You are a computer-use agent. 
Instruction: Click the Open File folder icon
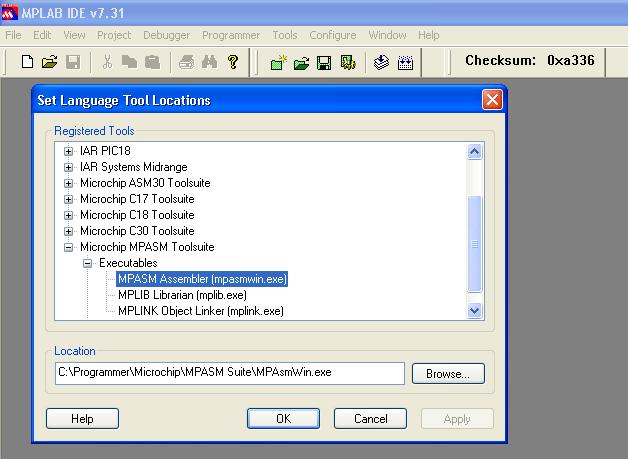tap(50, 62)
